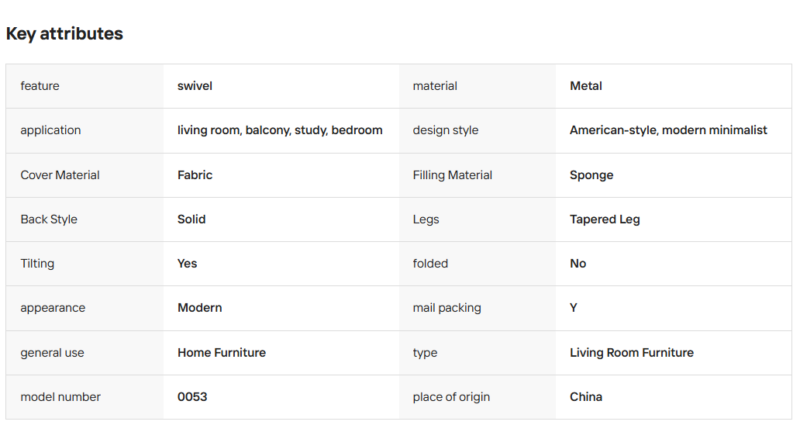Select model number 0053
800x425 pixels.
(x=192, y=397)
